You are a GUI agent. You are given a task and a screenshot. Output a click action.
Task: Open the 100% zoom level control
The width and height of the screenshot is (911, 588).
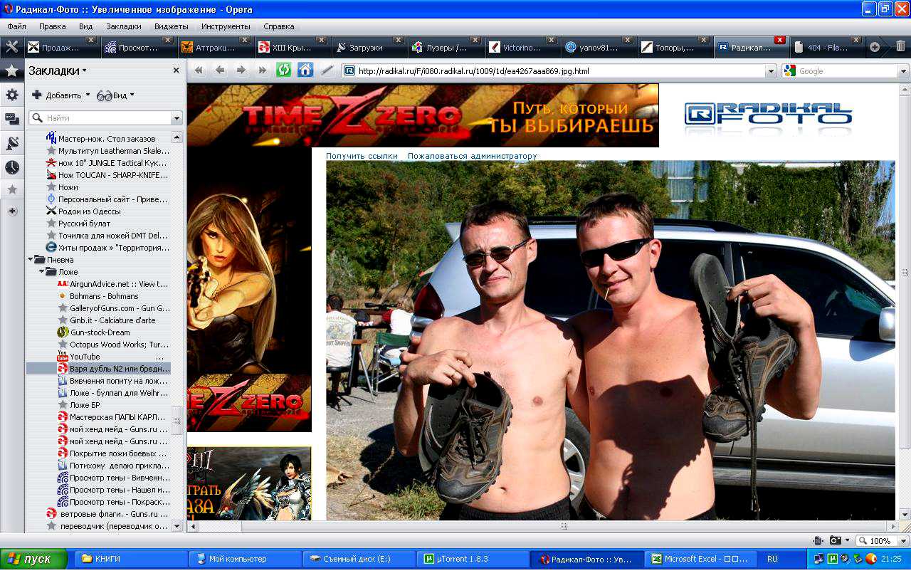pyautogui.click(x=881, y=541)
